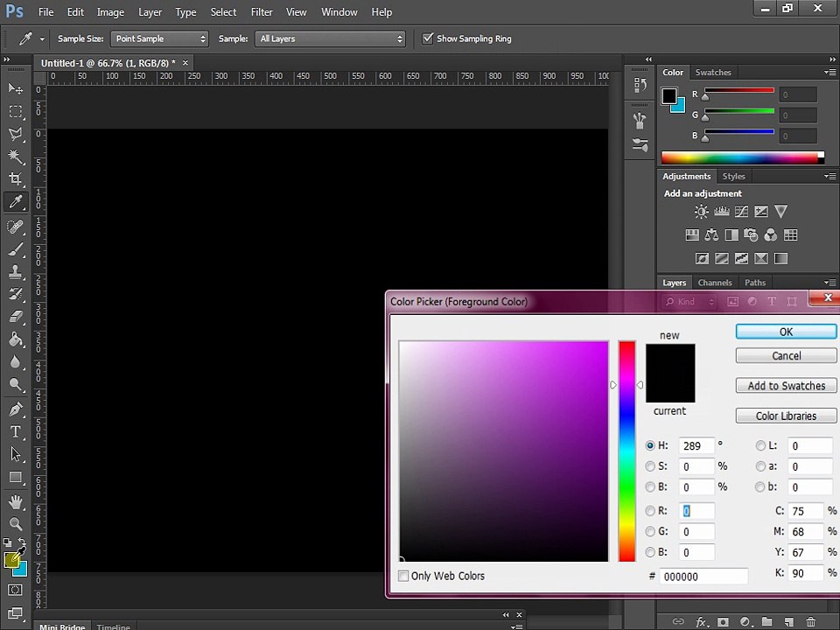Open the Filter menu
Image resolution: width=840 pixels, height=630 pixels.
(x=262, y=11)
